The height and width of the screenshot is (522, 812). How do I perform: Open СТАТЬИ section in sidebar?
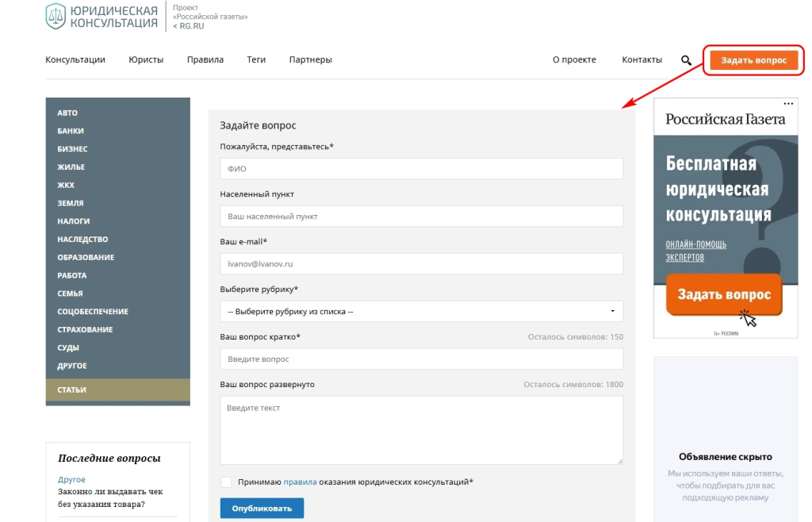tap(117, 390)
